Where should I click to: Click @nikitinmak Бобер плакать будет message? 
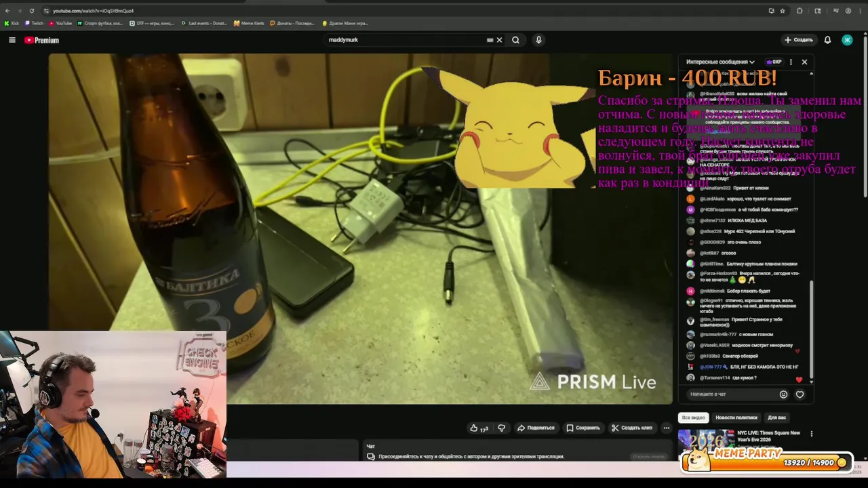[x=729, y=291]
